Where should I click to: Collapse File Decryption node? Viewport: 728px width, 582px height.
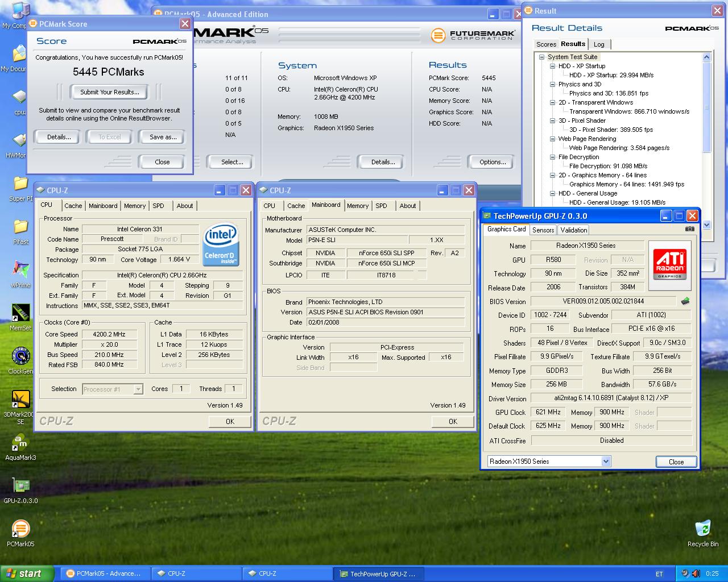point(553,157)
